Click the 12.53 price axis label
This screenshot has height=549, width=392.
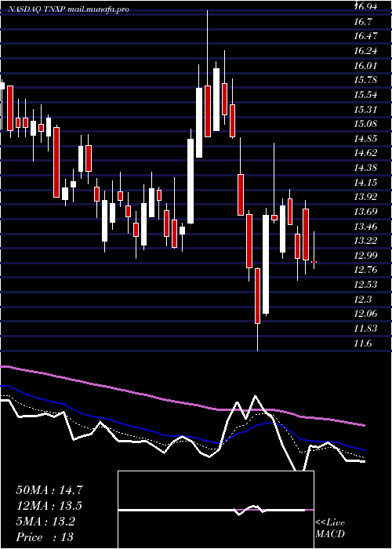(x=366, y=284)
